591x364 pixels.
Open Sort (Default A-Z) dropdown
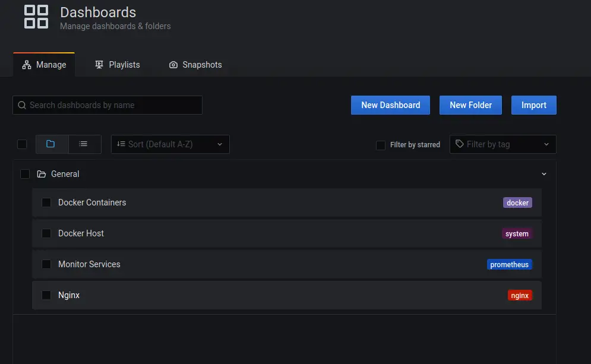click(x=170, y=144)
